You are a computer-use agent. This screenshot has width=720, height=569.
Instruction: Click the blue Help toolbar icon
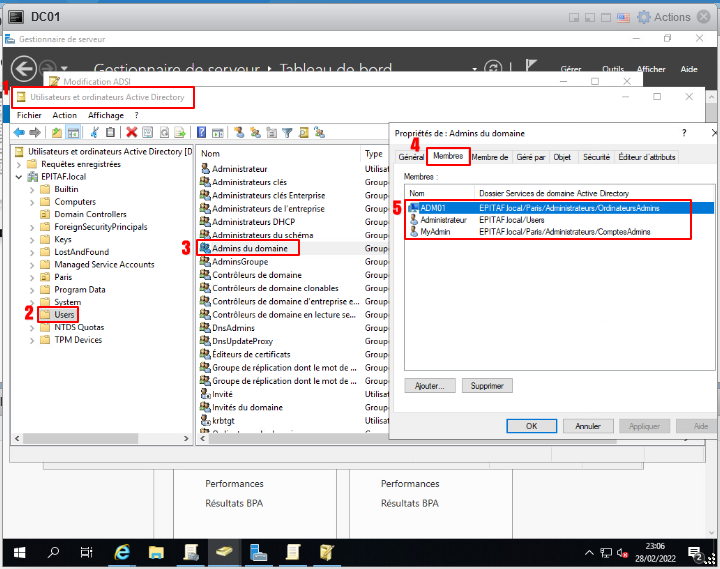point(201,132)
